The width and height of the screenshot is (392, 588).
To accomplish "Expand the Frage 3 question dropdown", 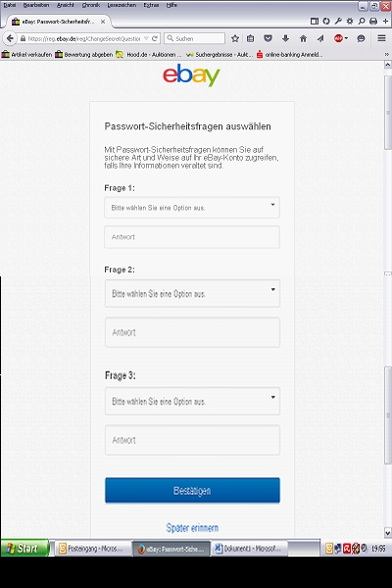I will [x=192, y=401].
